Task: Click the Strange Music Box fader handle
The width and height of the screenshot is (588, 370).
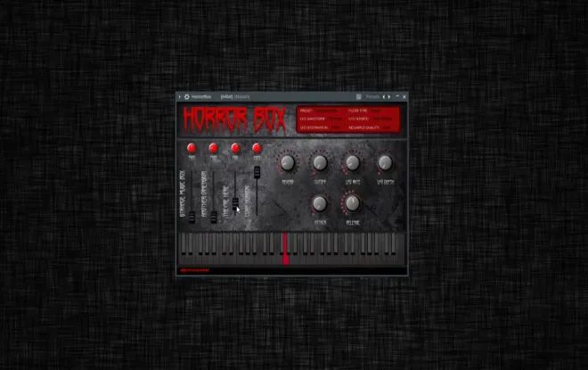Action: [x=192, y=217]
